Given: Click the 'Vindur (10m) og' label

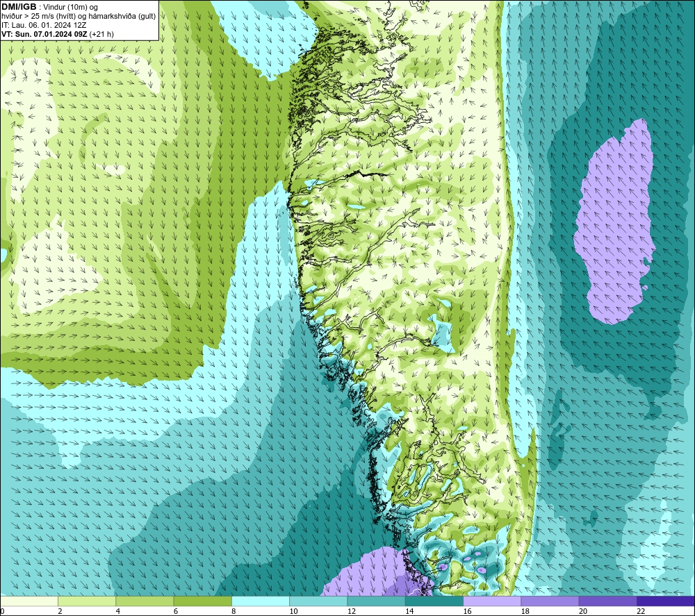Looking at the screenshot, I should click(70, 8).
